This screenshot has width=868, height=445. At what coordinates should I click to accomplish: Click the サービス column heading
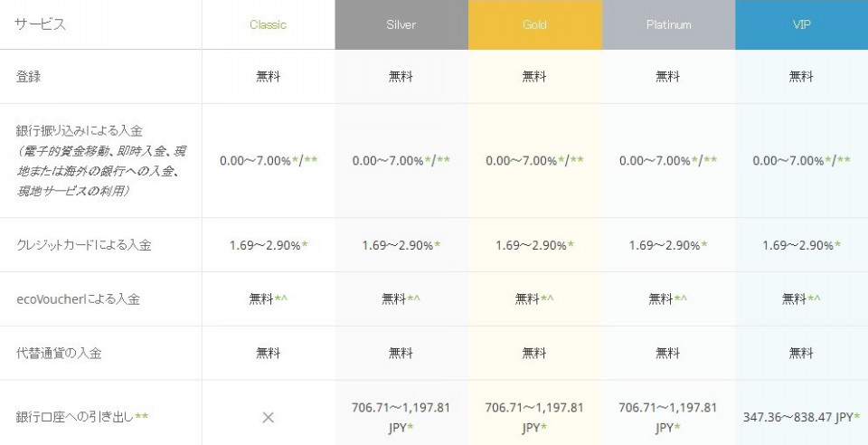tap(40, 24)
